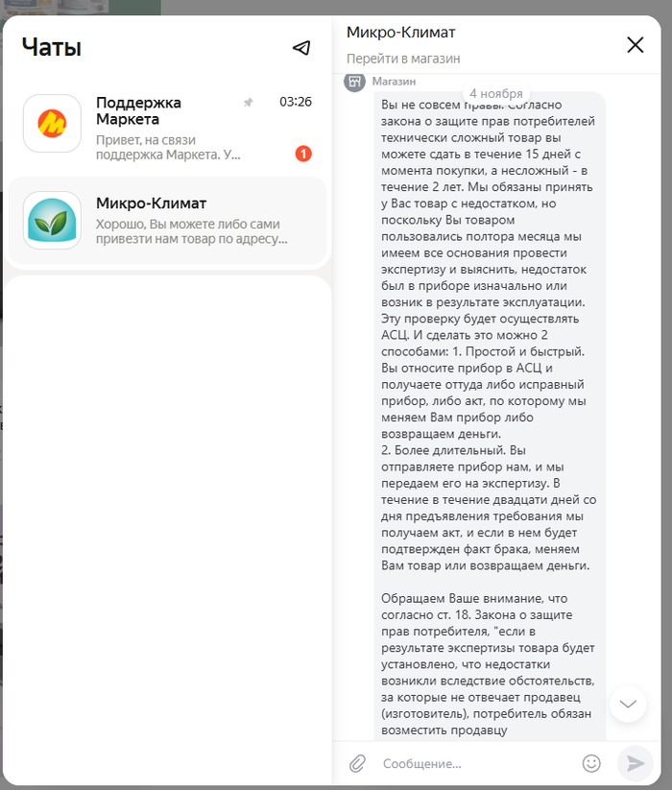
Task: Click the 4 ноября date label
Action: (496, 94)
